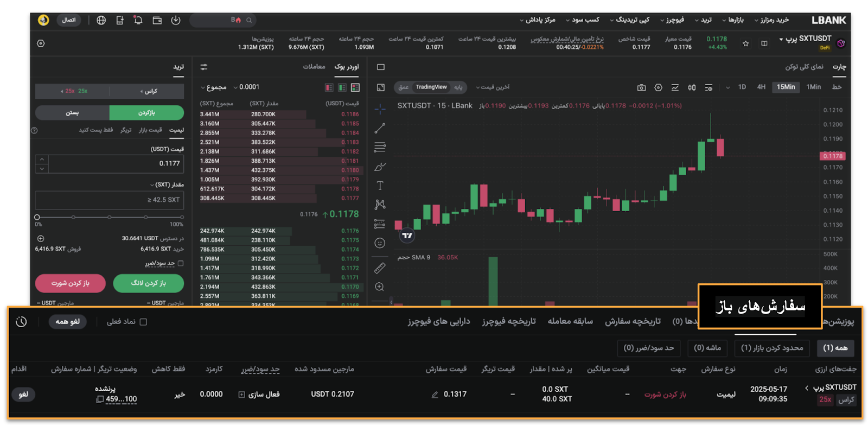This screenshot has width=868, height=426.
Task: Open the trading guide book icon
Action: [x=764, y=43]
